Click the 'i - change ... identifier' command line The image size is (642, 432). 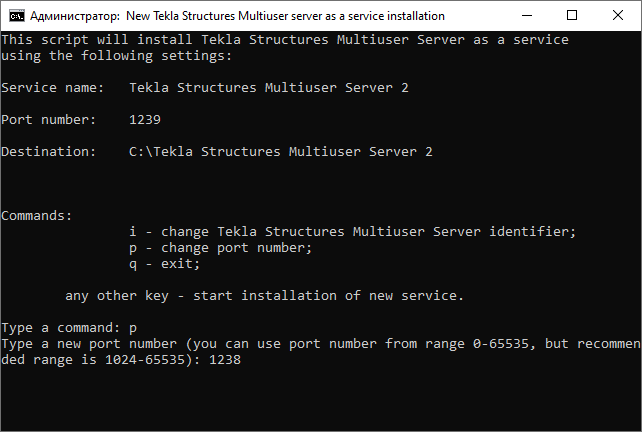tap(353, 232)
